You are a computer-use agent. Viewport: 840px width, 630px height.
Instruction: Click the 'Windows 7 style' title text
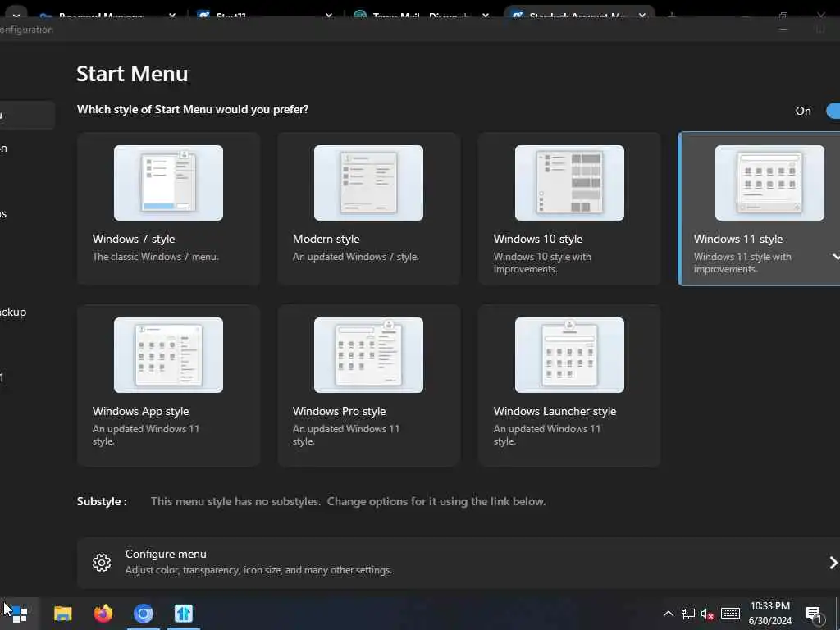click(134, 239)
